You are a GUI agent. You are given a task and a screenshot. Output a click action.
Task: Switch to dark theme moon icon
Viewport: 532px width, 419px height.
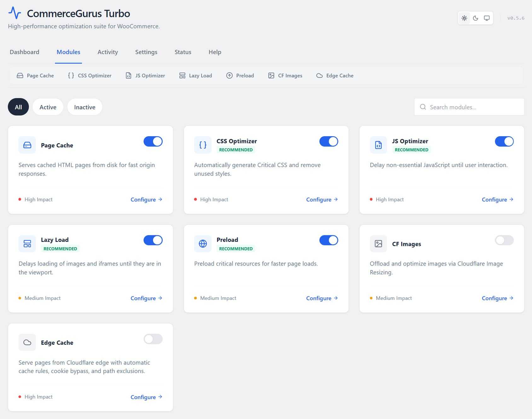point(476,18)
